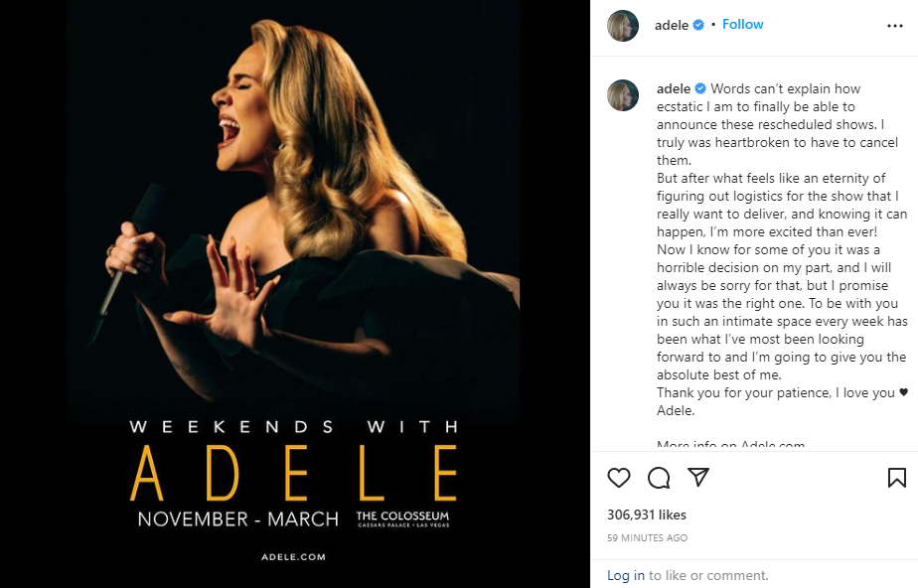Click Adele's avatar next to the caption
The image size is (918, 588).
[623, 95]
